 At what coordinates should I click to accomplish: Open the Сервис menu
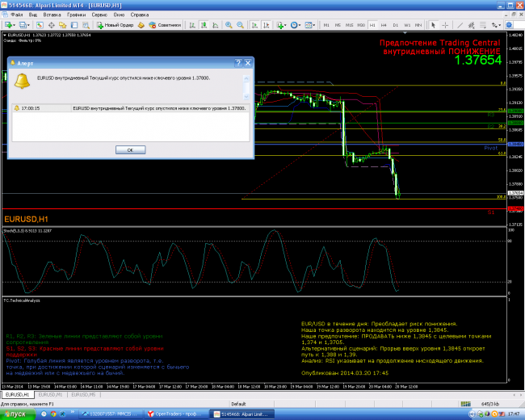pyautogui.click(x=102, y=15)
